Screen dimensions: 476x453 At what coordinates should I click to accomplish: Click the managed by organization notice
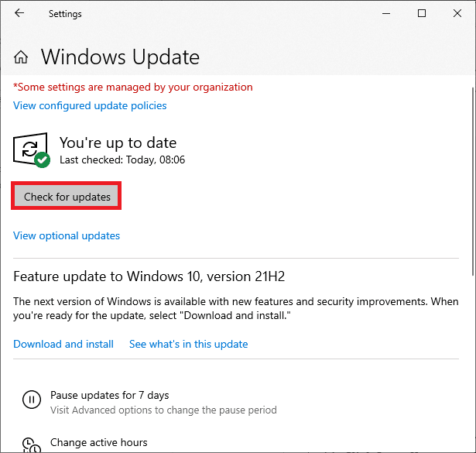tap(133, 88)
